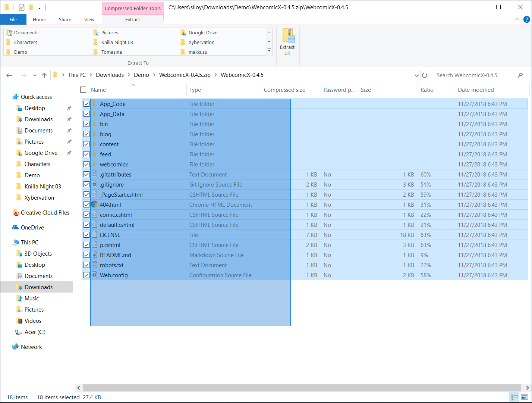Image resolution: width=532 pixels, height=403 pixels.
Task: Click the Music folder icon
Action: point(19,298)
